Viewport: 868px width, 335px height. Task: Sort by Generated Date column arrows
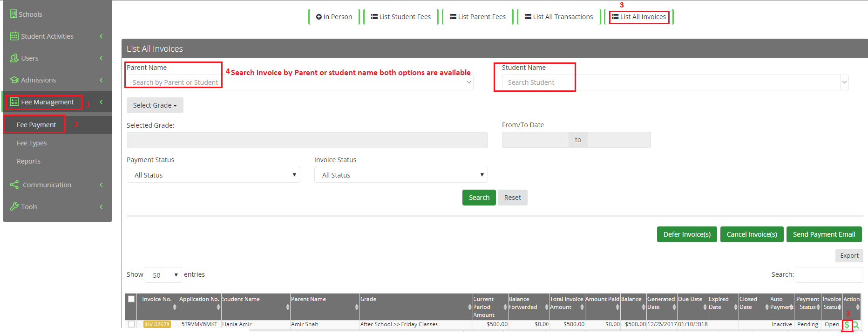click(674, 307)
